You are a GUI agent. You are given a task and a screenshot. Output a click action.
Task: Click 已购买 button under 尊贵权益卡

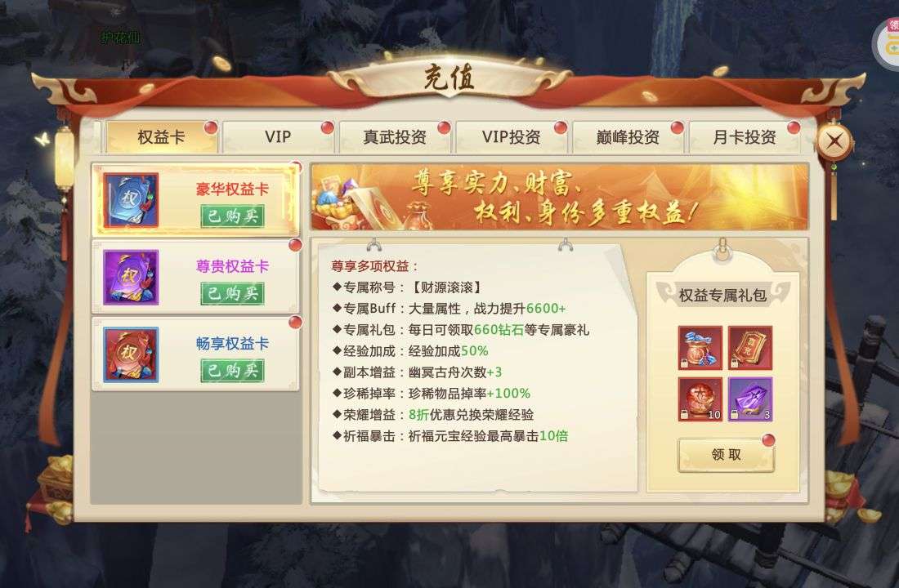coord(232,293)
